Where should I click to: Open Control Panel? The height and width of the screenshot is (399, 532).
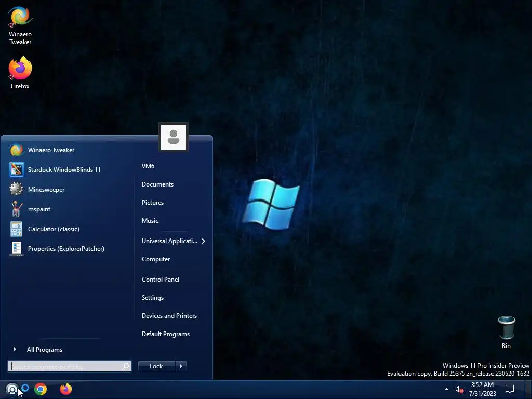click(161, 280)
